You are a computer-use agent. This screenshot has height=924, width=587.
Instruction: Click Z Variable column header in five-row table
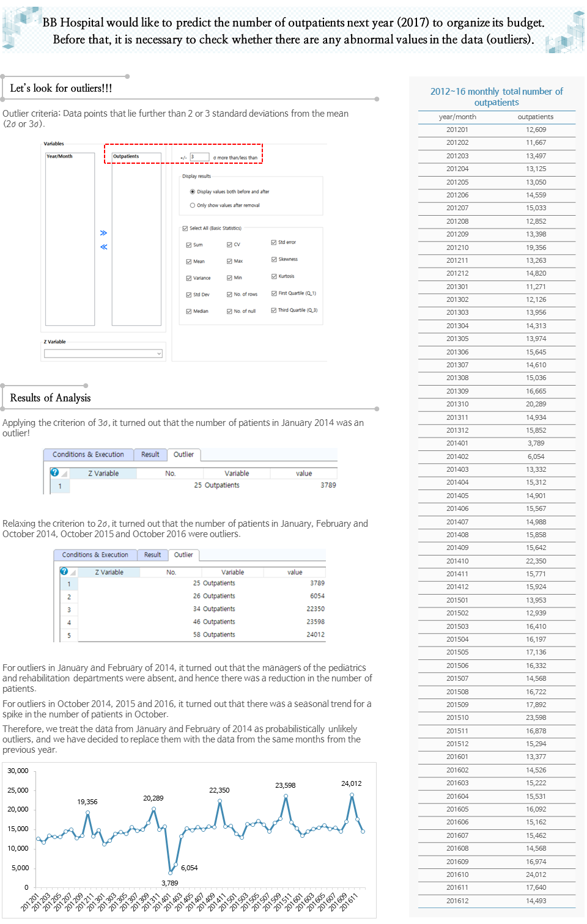click(109, 573)
